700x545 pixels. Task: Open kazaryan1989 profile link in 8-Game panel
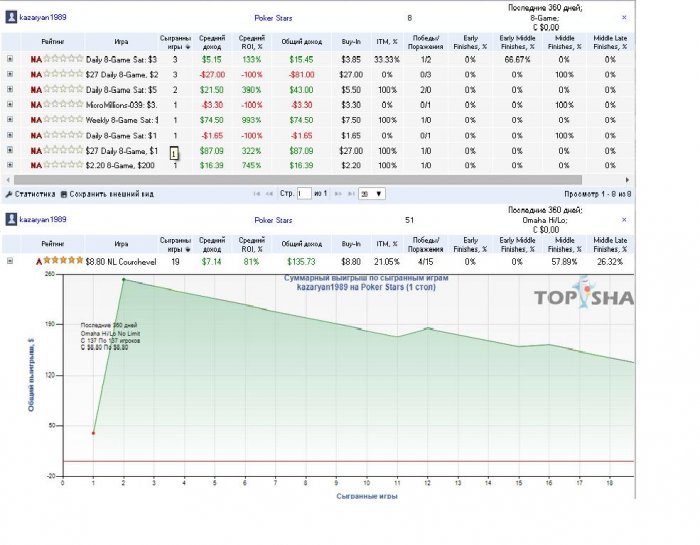(43, 17)
